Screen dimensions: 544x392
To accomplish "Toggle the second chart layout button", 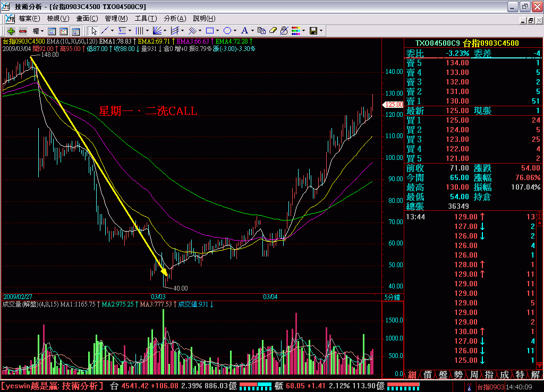I will [x=64, y=31].
